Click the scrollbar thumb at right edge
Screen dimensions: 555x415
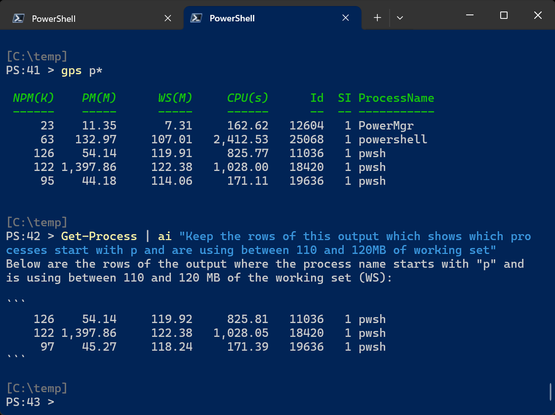click(550, 392)
